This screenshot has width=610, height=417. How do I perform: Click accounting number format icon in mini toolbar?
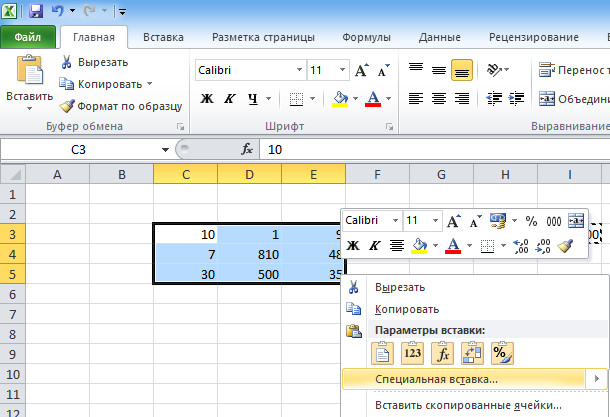point(498,221)
